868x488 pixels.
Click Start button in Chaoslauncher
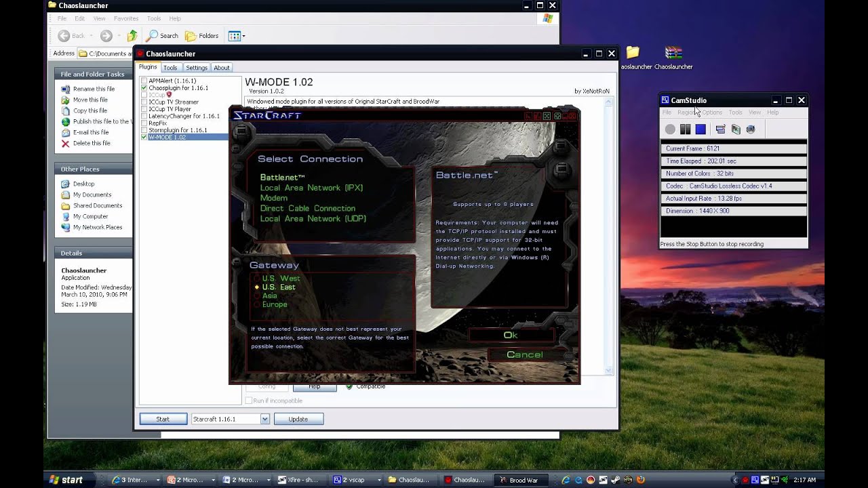(x=163, y=419)
